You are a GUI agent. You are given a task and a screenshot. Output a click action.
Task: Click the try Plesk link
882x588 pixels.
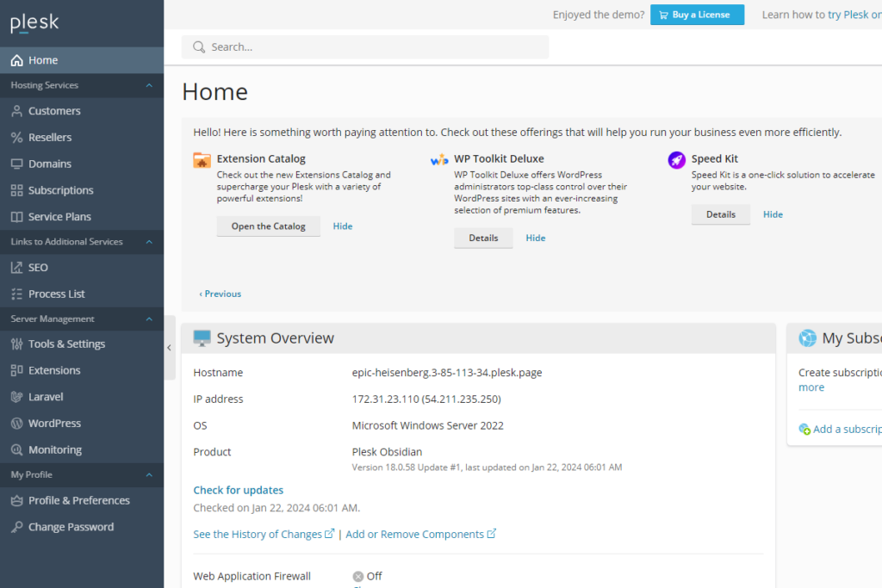[854, 15]
